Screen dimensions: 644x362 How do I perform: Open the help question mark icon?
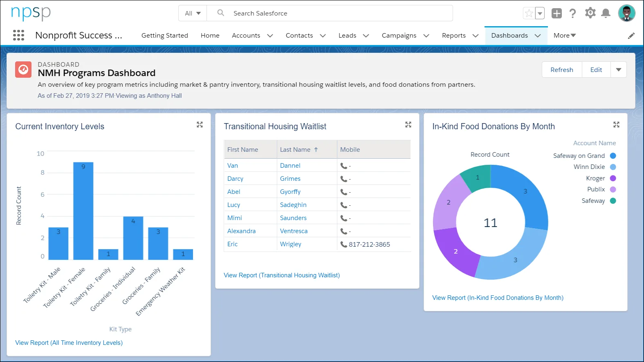pos(573,13)
